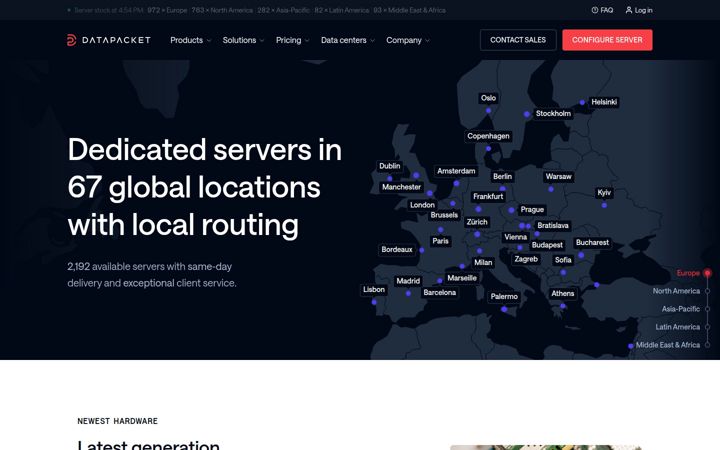Click the 972 × Europe stock text
The width and height of the screenshot is (720, 450).
[x=167, y=10]
